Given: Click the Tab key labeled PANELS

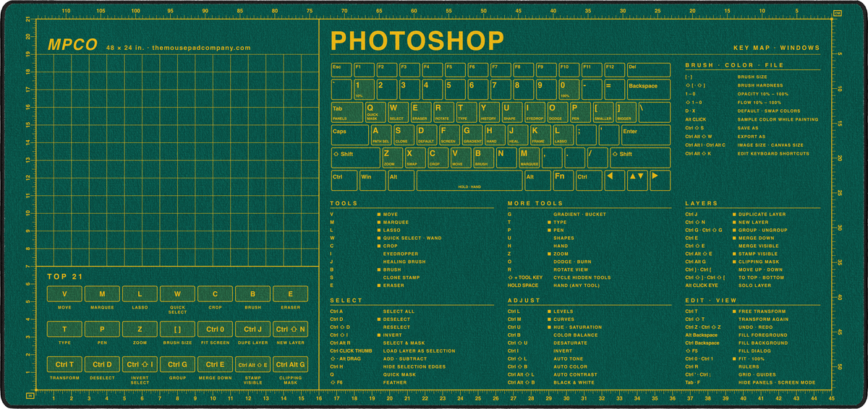Looking at the screenshot, I should click(347, 112).
